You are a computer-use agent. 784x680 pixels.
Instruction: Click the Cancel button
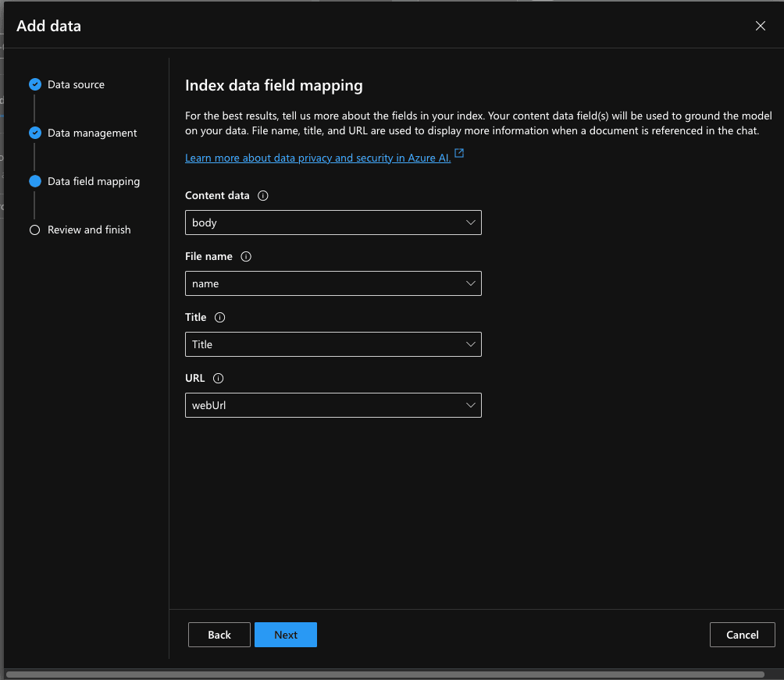742,635
